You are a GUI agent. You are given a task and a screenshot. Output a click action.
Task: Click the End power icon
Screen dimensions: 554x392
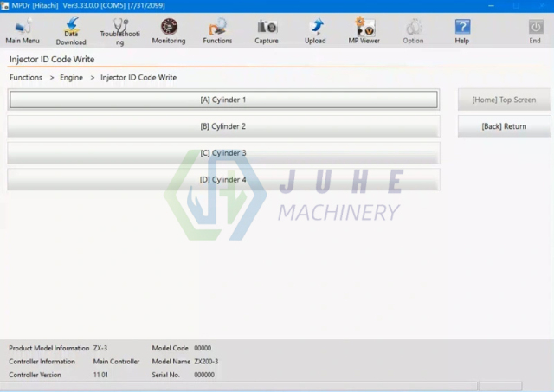(x=535, y=31)
